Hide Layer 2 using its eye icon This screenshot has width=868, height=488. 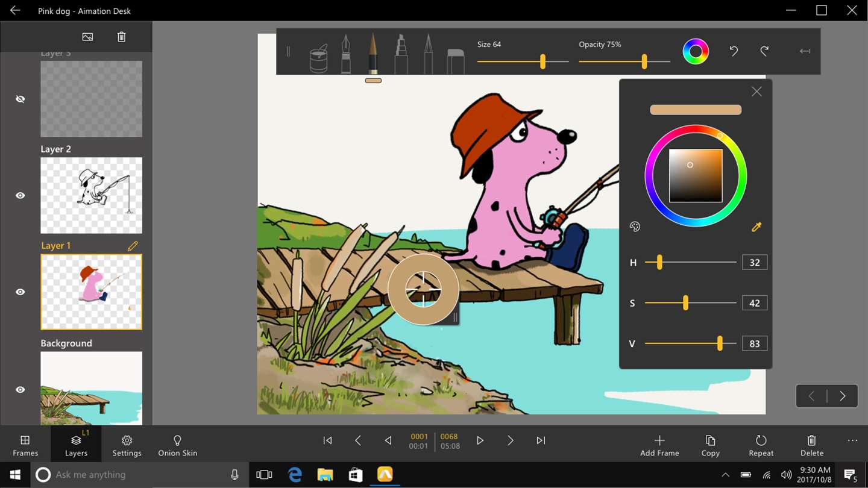click(x=20, y=195)
